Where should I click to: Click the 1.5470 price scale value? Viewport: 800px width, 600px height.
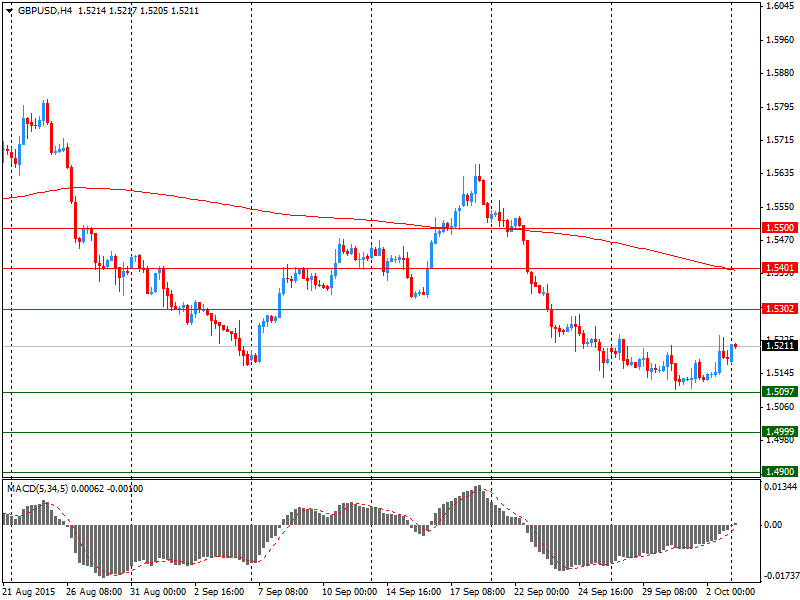coord(781,239)
